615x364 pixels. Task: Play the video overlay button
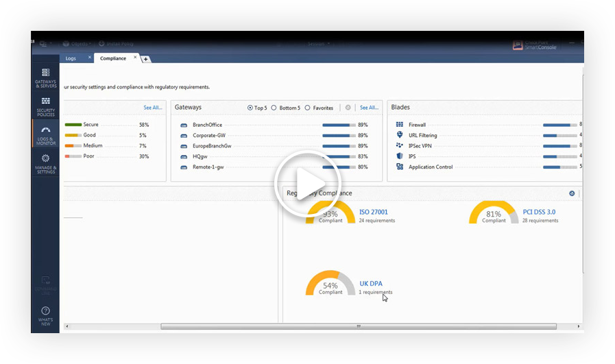307,183
